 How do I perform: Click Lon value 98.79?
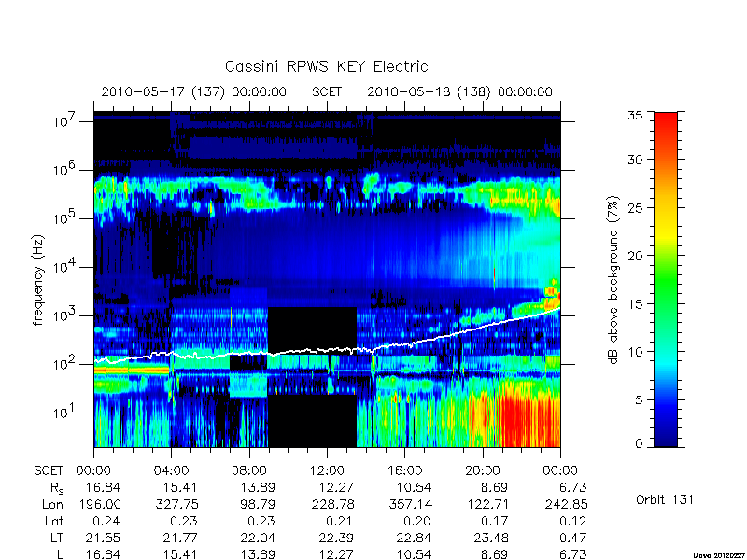(258, 504)
